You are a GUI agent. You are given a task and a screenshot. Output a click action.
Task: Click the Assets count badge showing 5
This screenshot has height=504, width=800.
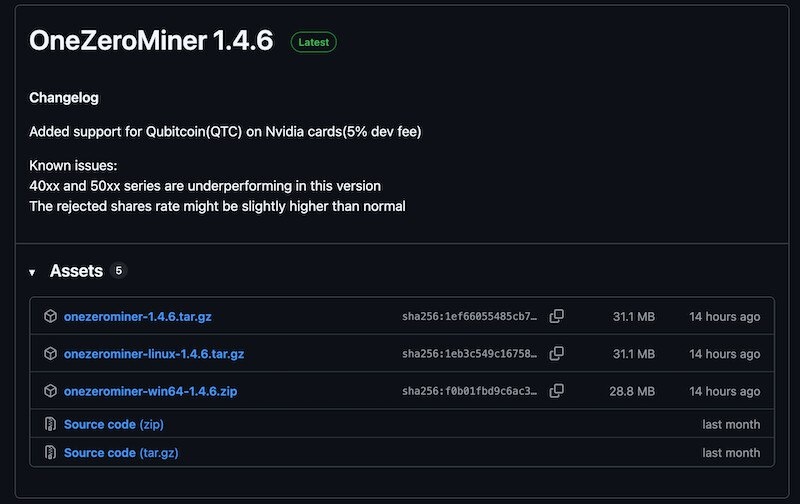click(118, 270)
